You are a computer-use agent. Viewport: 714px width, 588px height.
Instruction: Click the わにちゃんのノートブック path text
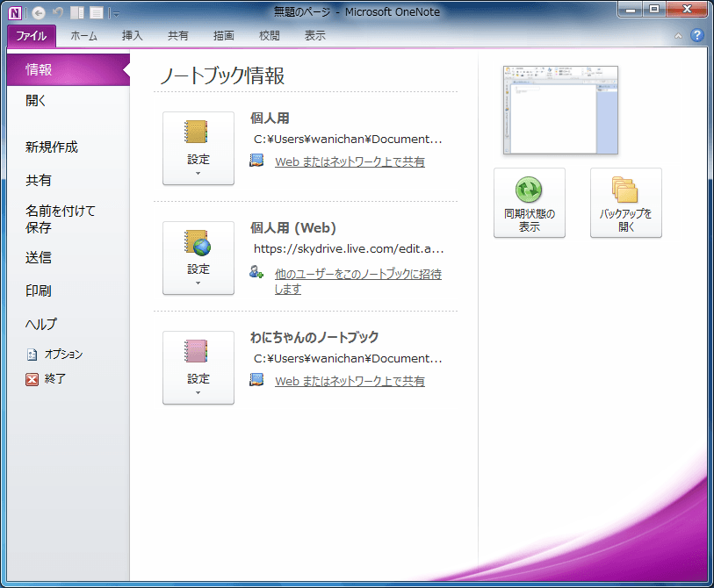[x=348, y=359]
